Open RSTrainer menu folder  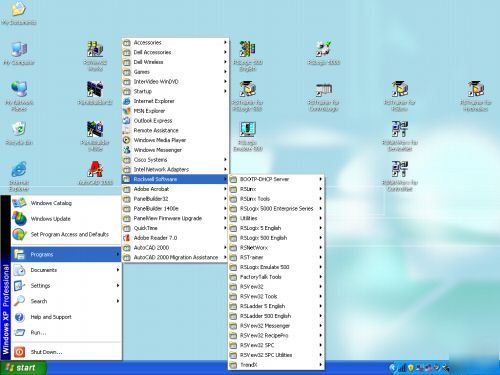click(x=276, y=257)
